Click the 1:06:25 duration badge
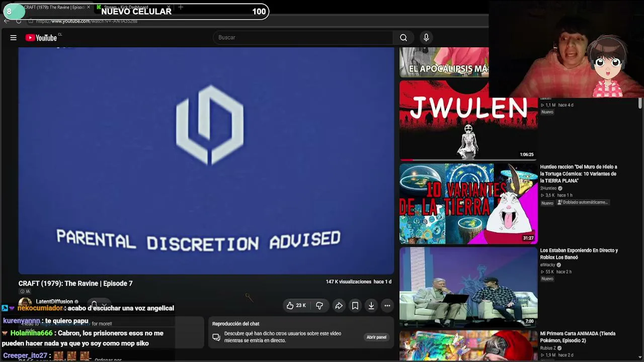 click(x=527, y=155)
